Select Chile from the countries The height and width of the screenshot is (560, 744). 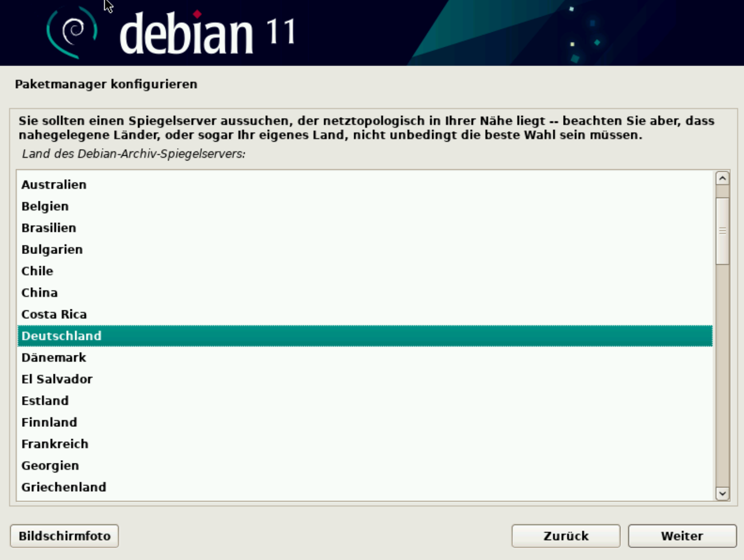pos(365,271)
